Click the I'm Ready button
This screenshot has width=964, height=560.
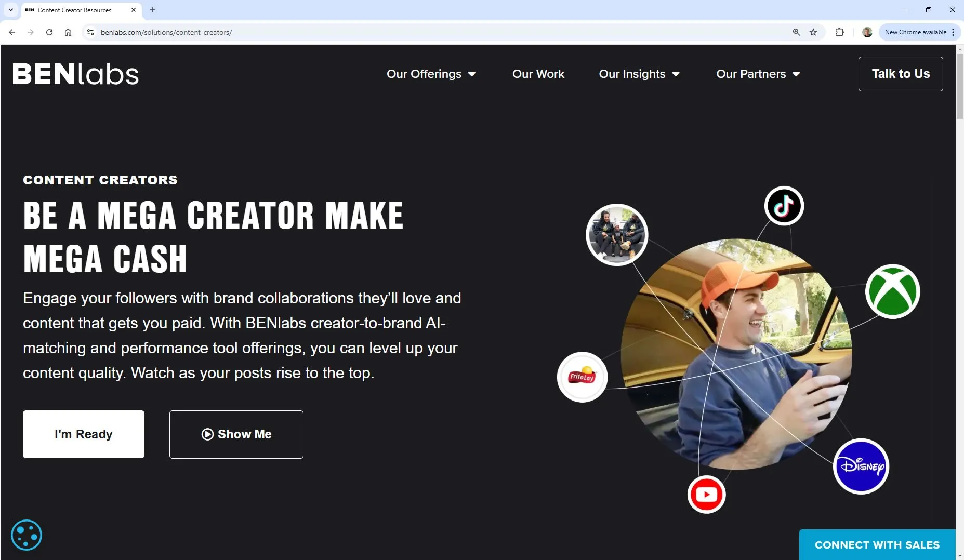click(x=84, y=434)
